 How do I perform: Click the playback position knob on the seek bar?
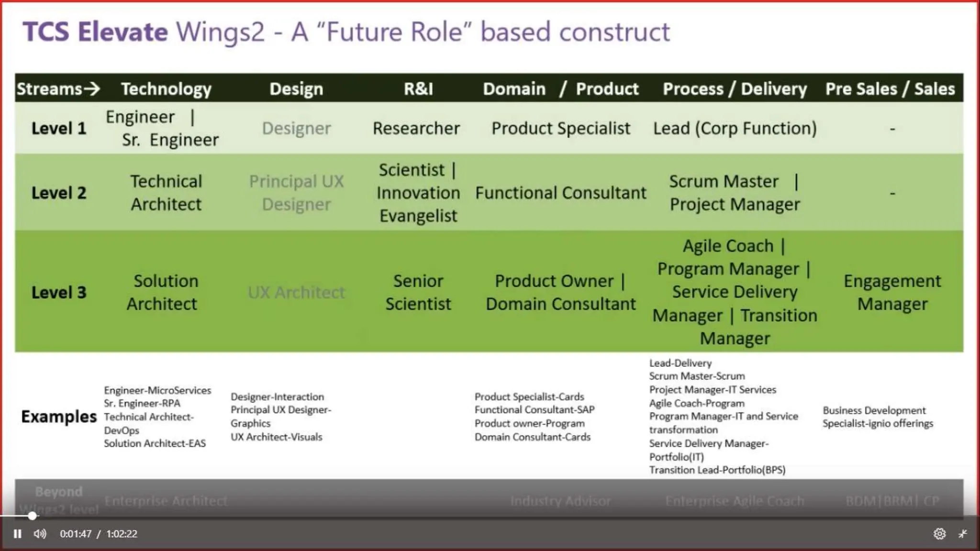click(32, 516)
